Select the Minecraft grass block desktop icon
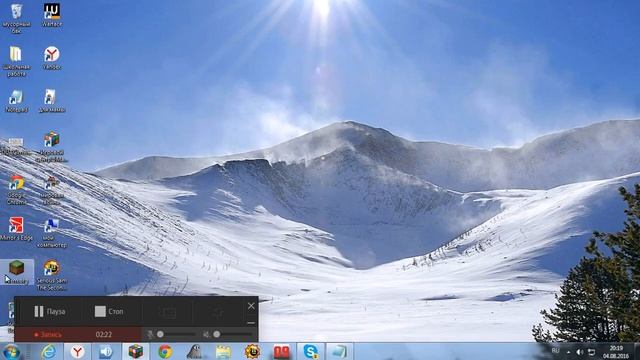The width and height of the screenshot is (640, 360). click(x=17, y=272)
